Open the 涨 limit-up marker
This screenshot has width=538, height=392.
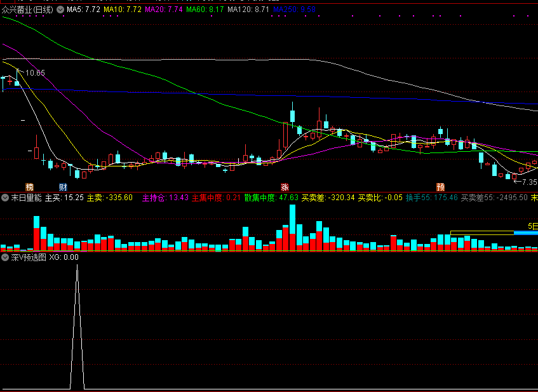285,187
